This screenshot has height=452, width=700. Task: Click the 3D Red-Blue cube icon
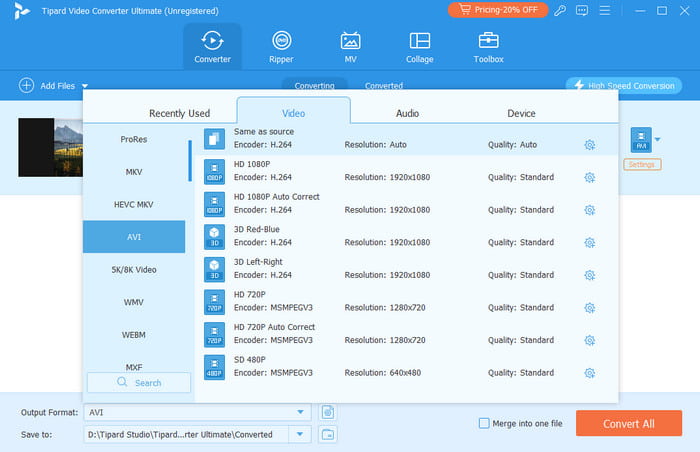coord(214,236)
